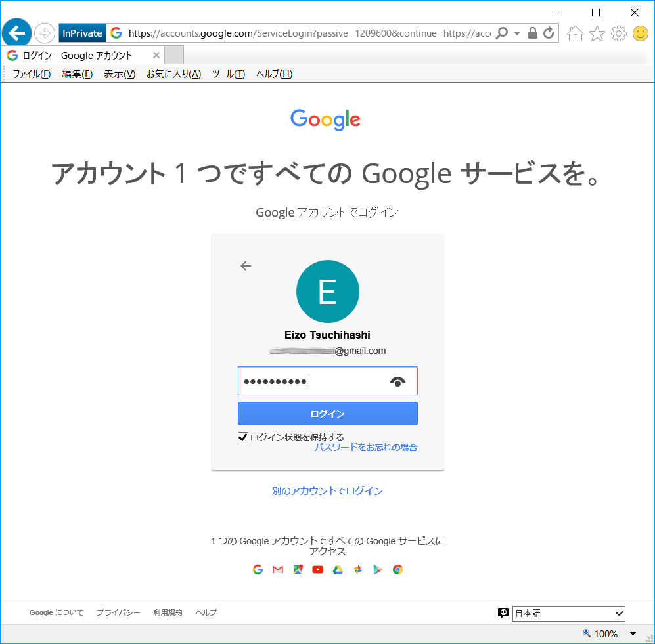Open the 利用規約 footer link
The width and height of the screenshot is (655, 644).
click(x=168, y=612)
